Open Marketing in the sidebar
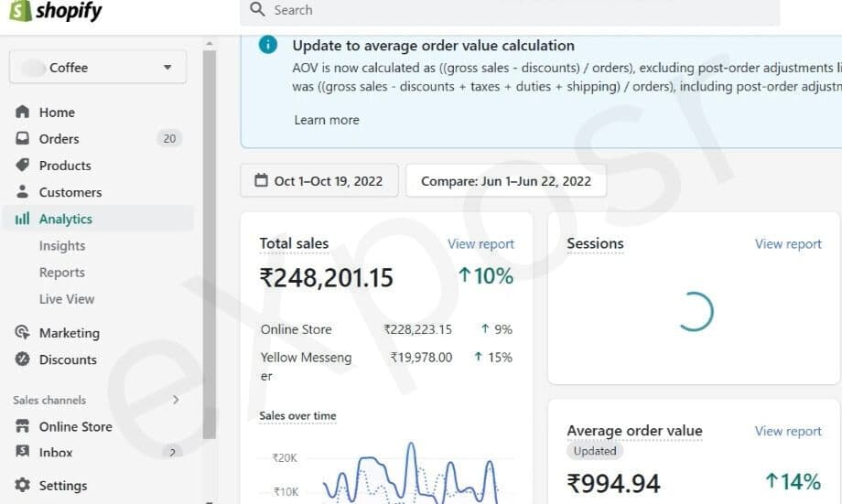The width and height of the screenshot is (842, 504). tap(70, 333)
